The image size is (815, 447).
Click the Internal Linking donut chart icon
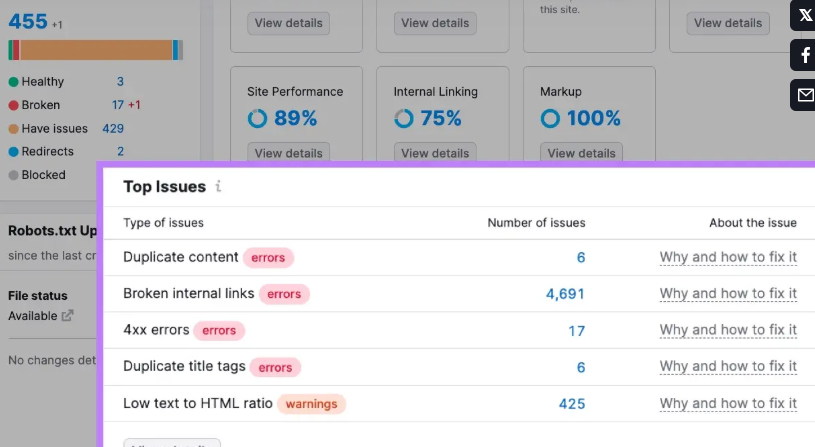click(404, 119)
